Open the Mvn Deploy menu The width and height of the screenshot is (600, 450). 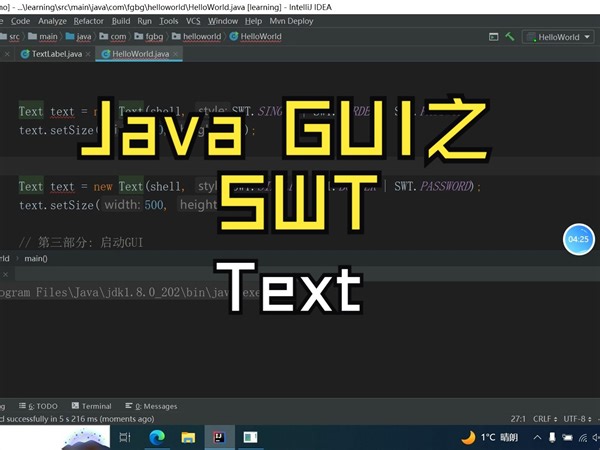click(291, 21)
